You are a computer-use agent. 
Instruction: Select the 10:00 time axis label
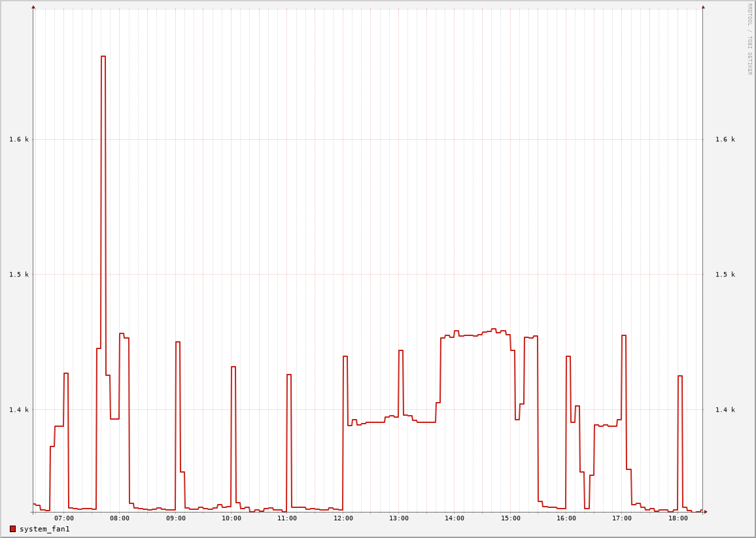click(x=232, y=518)
